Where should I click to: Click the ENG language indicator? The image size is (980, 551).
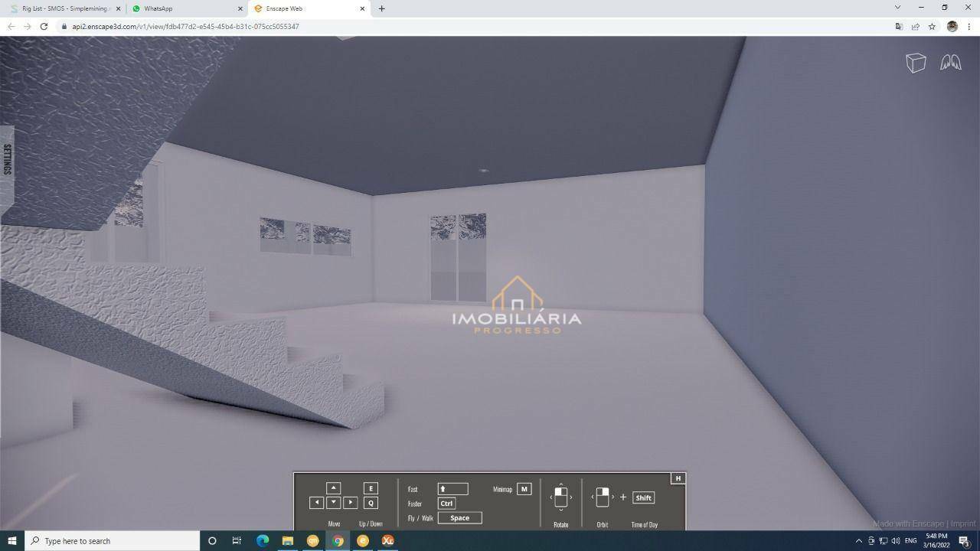911,541
